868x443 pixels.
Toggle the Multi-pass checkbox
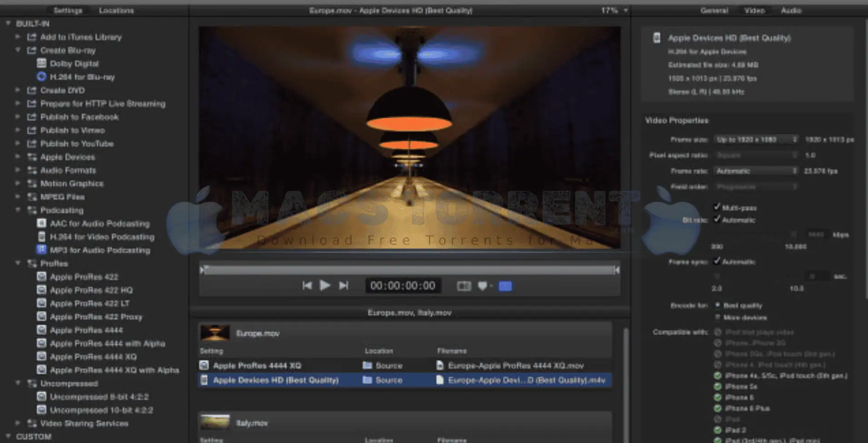pyautogui.click(x=717, y=207)
